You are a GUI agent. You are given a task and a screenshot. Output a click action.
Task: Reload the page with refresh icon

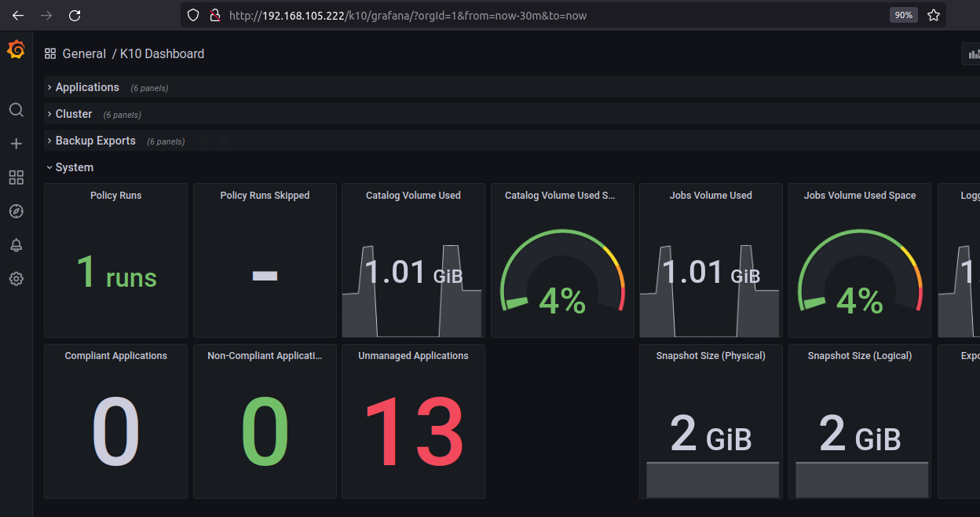[75, 15]
